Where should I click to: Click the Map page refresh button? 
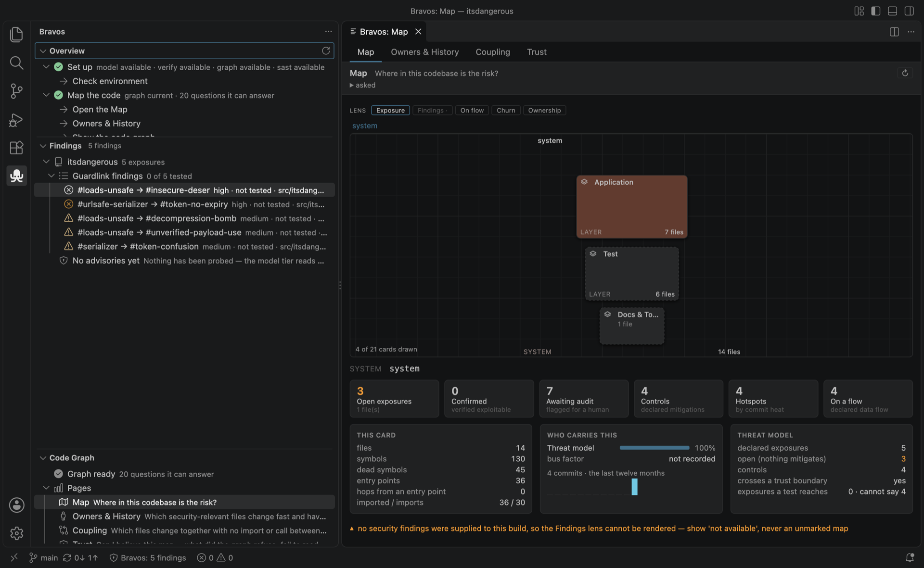(x=905, y=73)
